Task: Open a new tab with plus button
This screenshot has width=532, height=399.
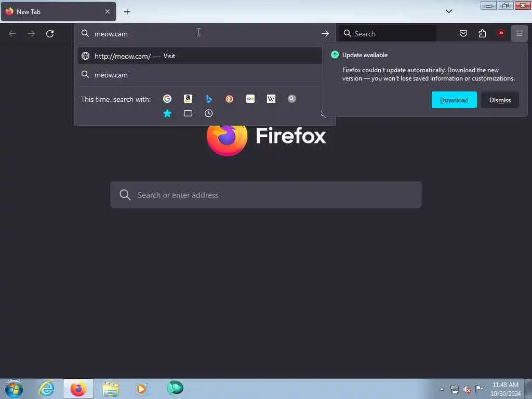Action: point(127,12)
